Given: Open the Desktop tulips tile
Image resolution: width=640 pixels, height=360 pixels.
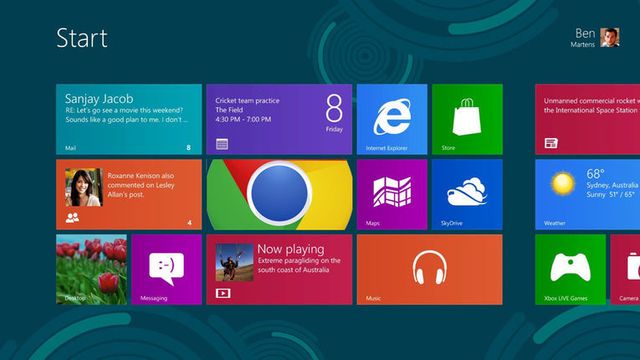Looking at the screenshot, I should [x=91, y=269].
